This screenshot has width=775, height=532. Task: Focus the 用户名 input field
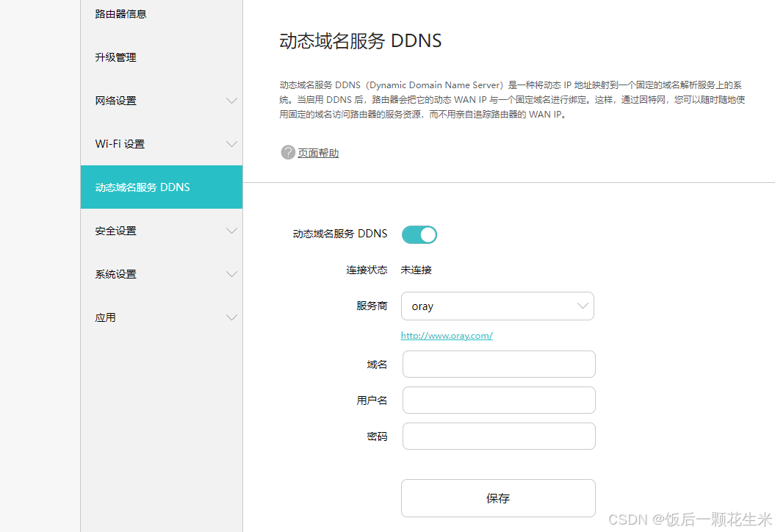click(499, 400)
